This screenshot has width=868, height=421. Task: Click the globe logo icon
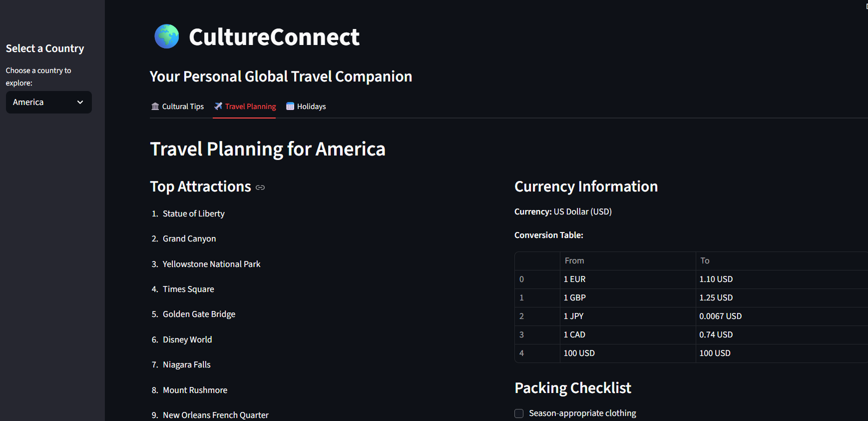pyautogui.click(x=167, y=36)
